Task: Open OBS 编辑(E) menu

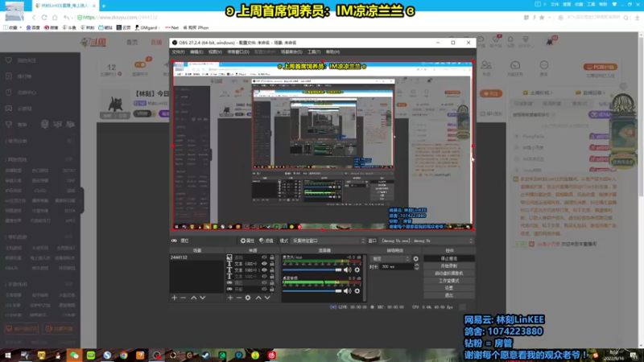Action: pos(196,52)
